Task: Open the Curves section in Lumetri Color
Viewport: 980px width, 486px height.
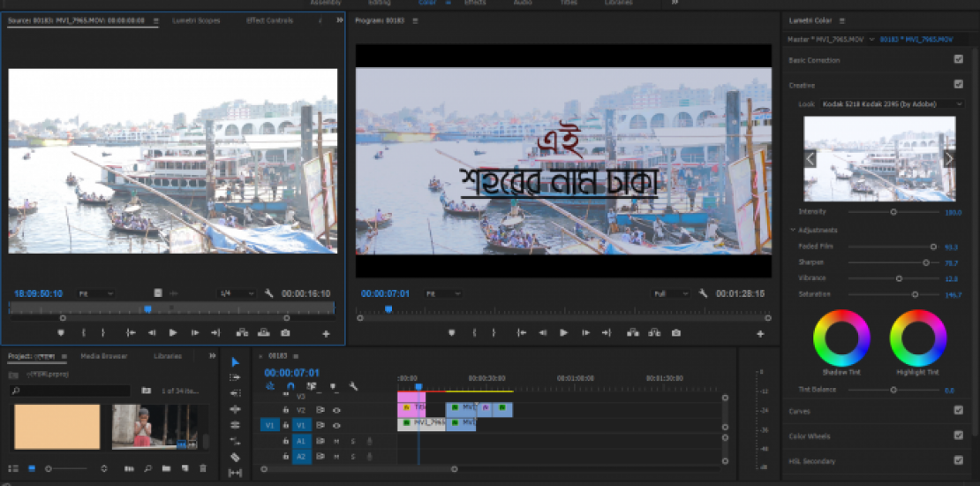Action: coord(800,411)
